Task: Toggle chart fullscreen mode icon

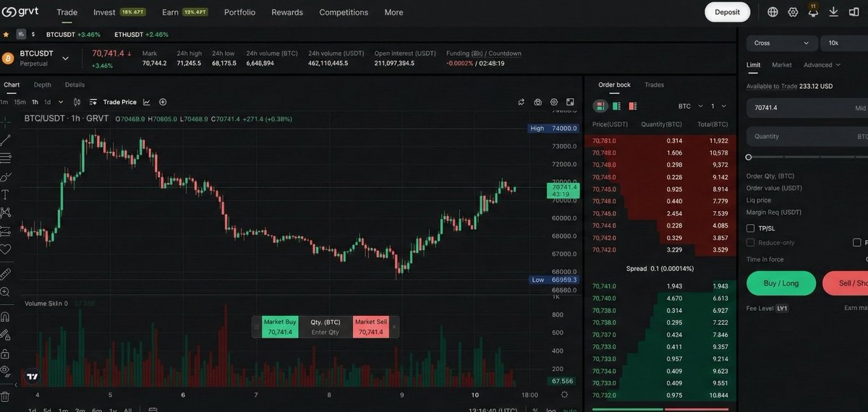Action: click(x=570, y=102)
